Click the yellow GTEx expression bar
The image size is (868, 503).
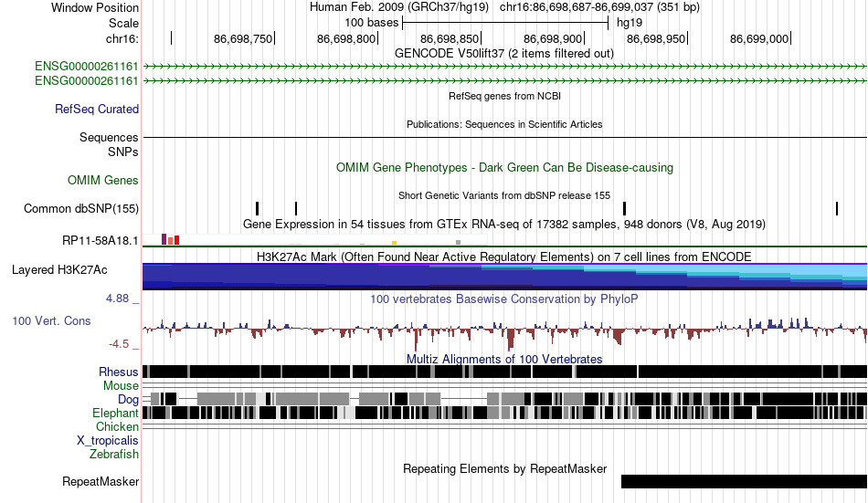pyautogui.click(x=394, y=243)
